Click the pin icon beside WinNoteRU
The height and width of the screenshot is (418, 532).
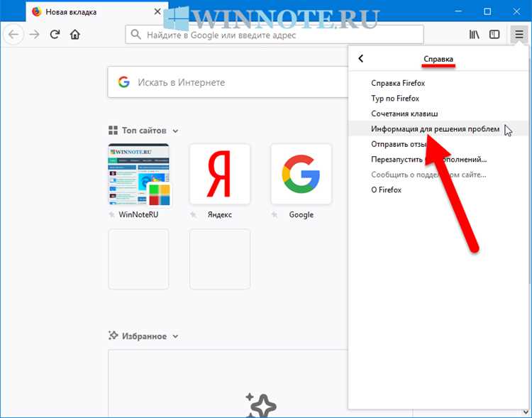click(x=111, y=214)
